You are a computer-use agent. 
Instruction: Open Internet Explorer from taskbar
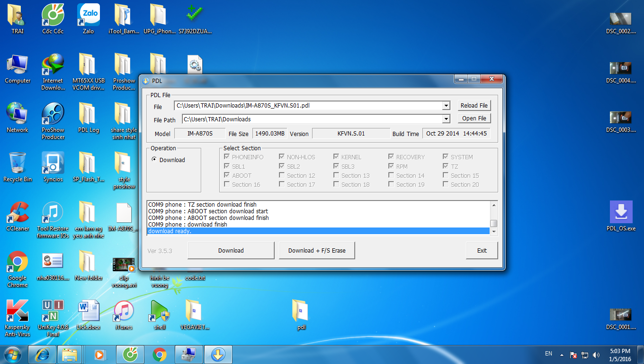pyautogui.click(x=42, y=354)
